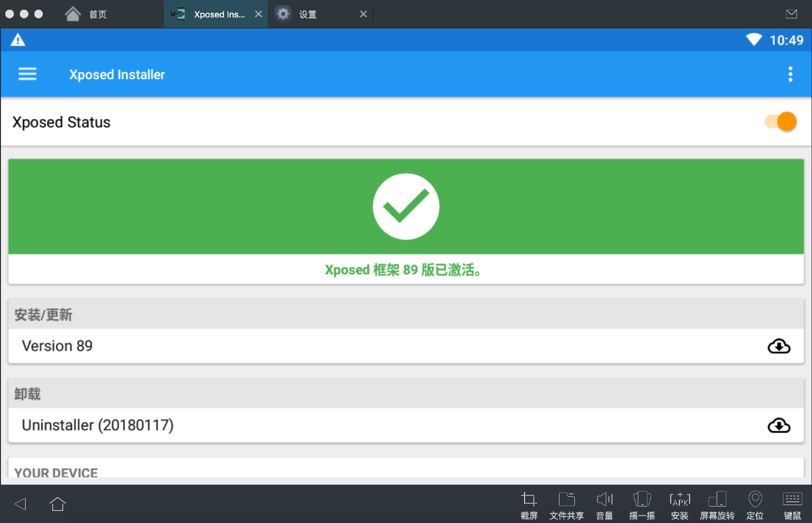Take a screenshot with 截屏
Screen dimensions: 812x523
point(529,505)
